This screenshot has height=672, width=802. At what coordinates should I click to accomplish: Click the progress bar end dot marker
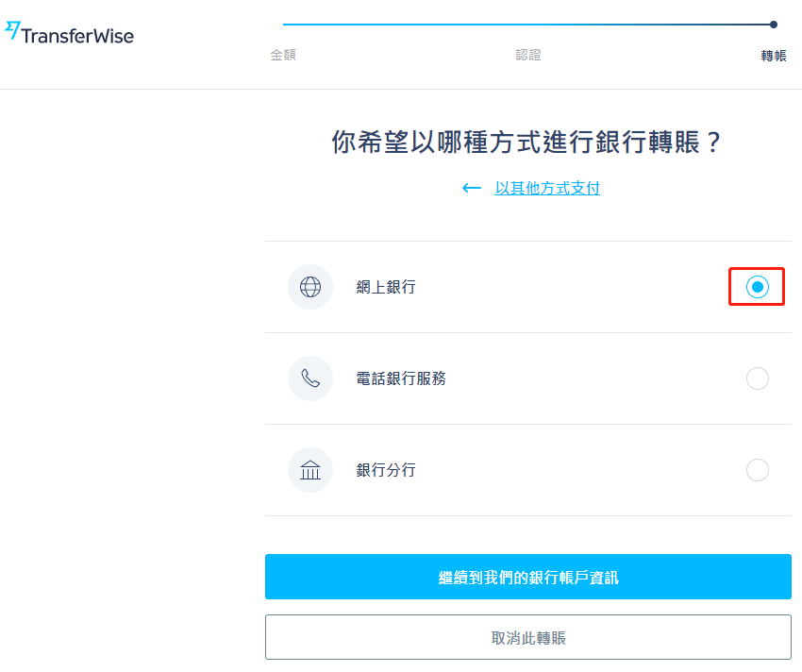[774, 24]
